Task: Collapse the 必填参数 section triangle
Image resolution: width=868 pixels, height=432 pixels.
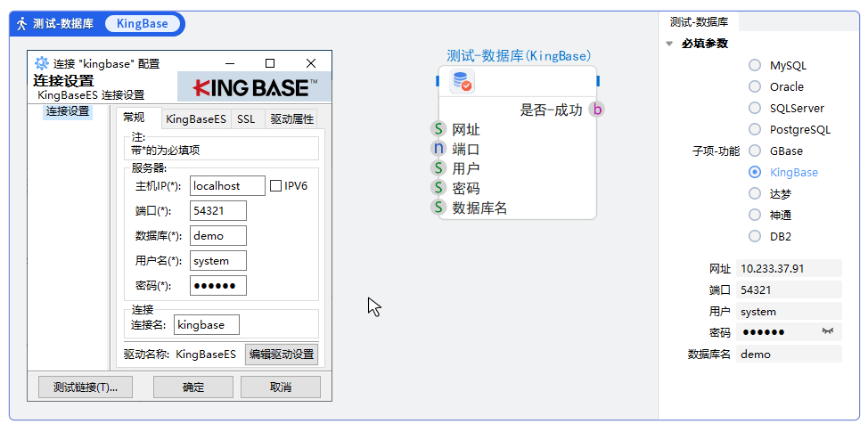Action: pos(670,43)
